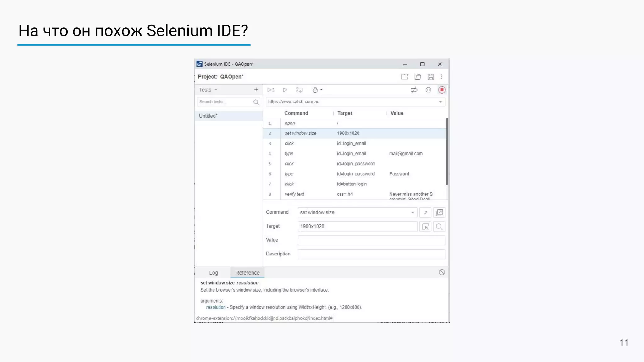Open Command combo box set window size

[358, 213]
